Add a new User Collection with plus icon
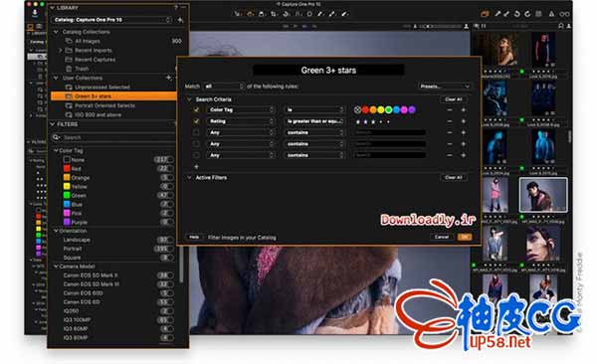The width and height of the screenshot is (597, 364). 169,78
